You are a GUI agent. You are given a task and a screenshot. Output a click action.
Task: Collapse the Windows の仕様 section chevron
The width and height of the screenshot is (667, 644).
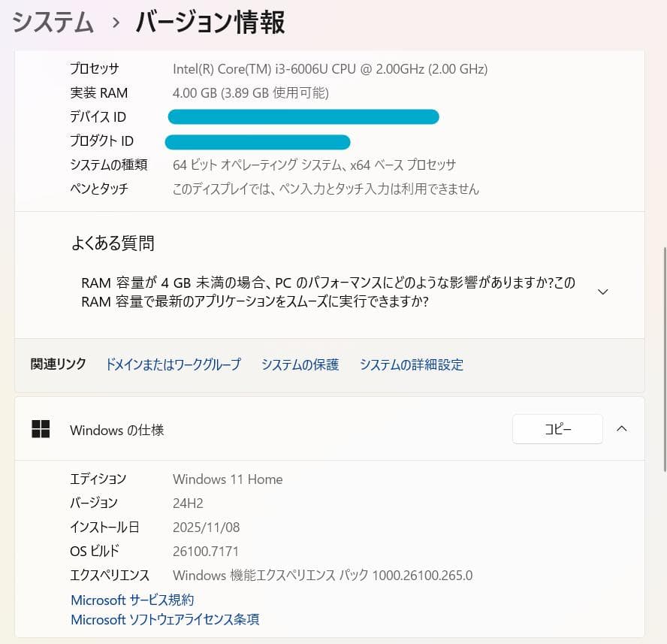click(621, 428)
